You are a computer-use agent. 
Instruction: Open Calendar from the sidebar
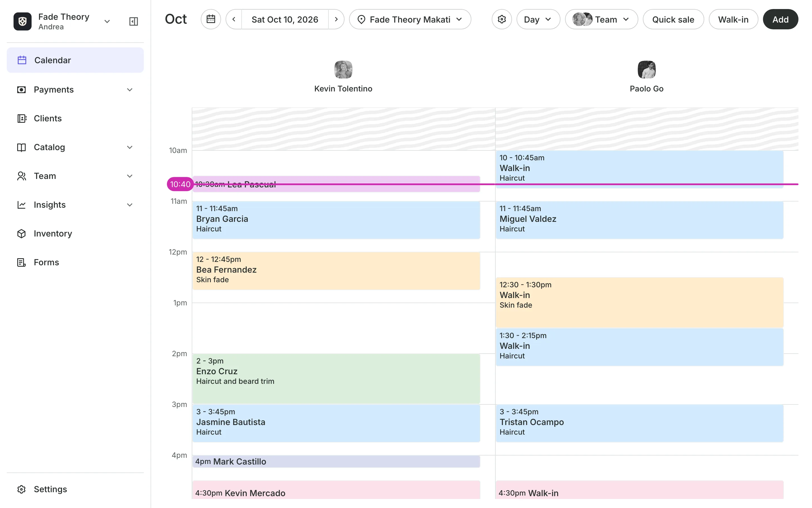tap(75, 60)
